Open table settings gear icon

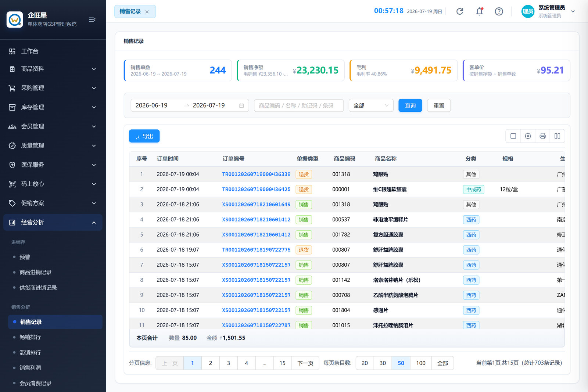pos(528,136)
